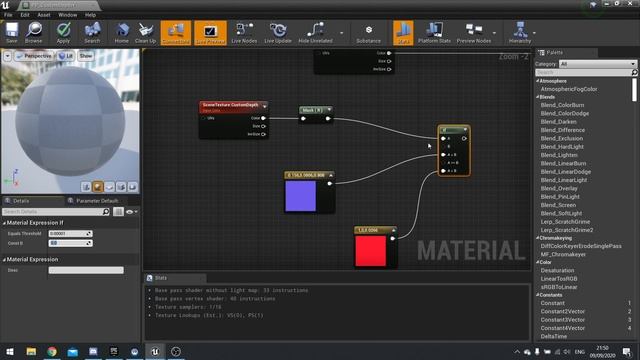
Task: Collapse the blue constant node preview arrow
Action: 331,176
